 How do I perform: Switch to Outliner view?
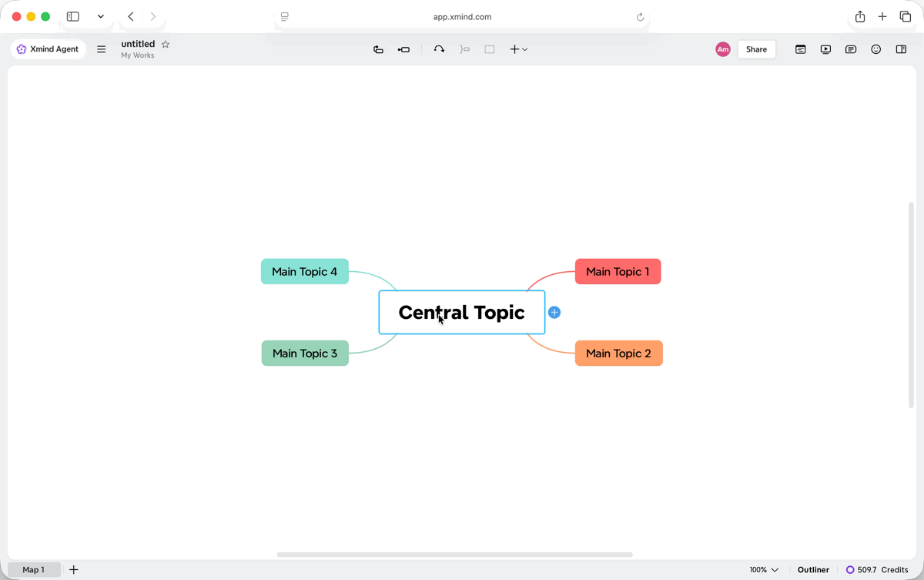(x=813, y=570)
